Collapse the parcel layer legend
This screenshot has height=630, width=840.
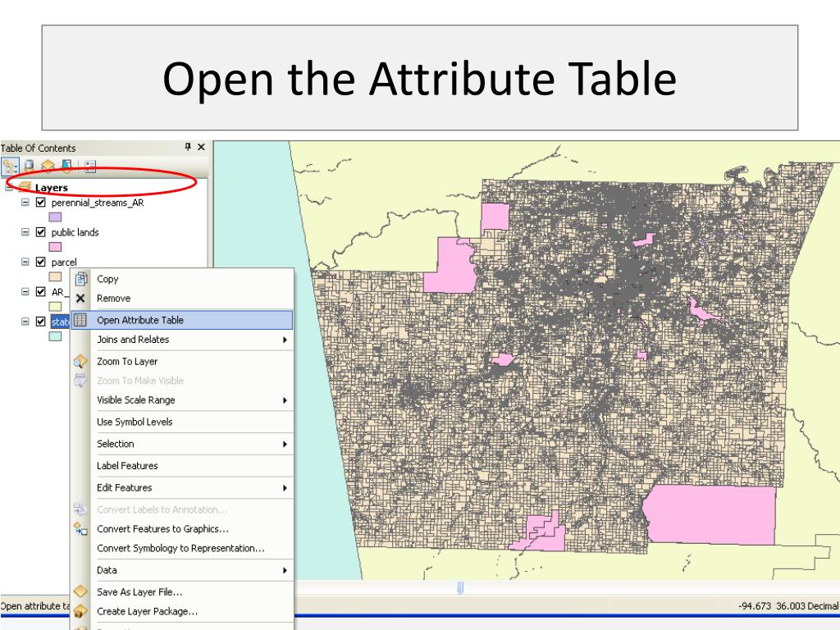[25, 262]
